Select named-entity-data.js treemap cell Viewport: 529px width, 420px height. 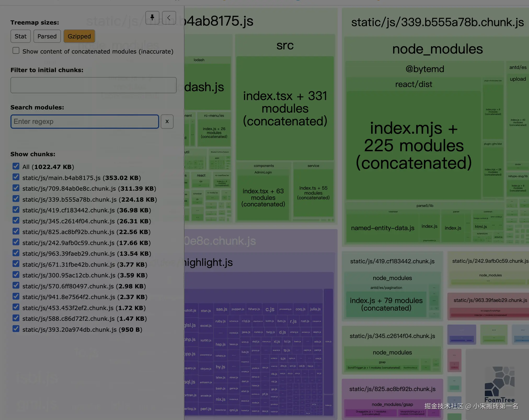pyautogui.click(x=382, y=228)
